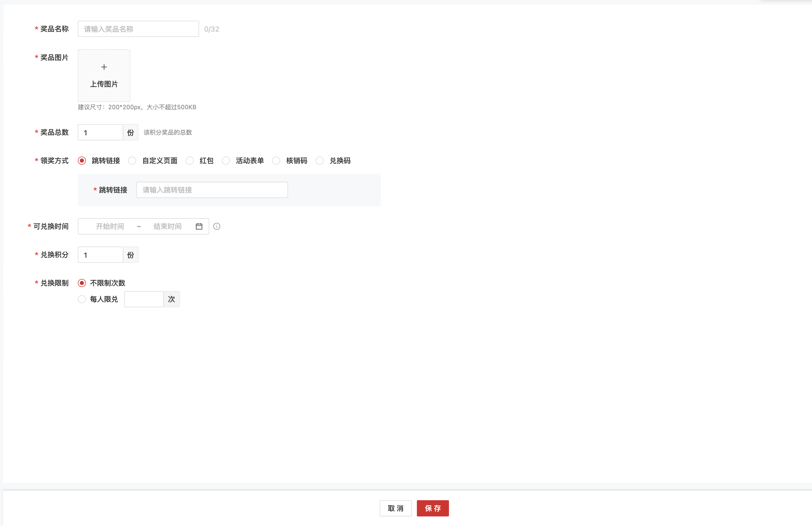812x526 pixels.
Task: Click 开始时间 start time field
Action: [110, 226]
